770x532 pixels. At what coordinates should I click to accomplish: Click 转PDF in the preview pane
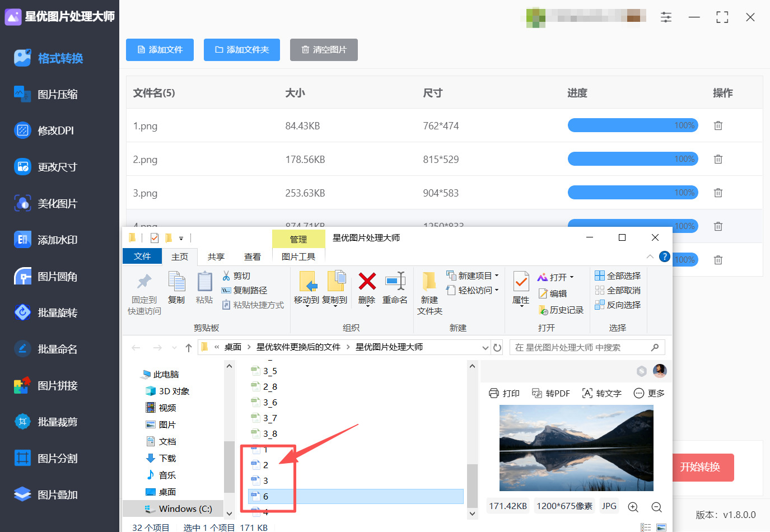click(x=550, y=394)
